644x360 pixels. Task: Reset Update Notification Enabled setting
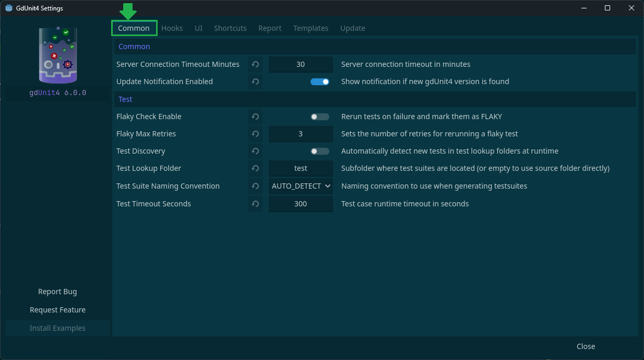pyautogui.click(x=255, y=82)
